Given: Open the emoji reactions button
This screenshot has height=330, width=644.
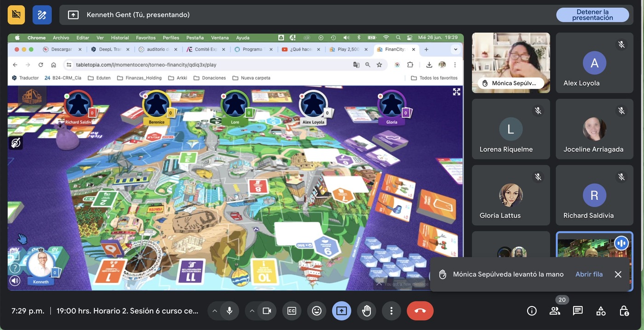Looking at the screenshot, I should (316, 311).
